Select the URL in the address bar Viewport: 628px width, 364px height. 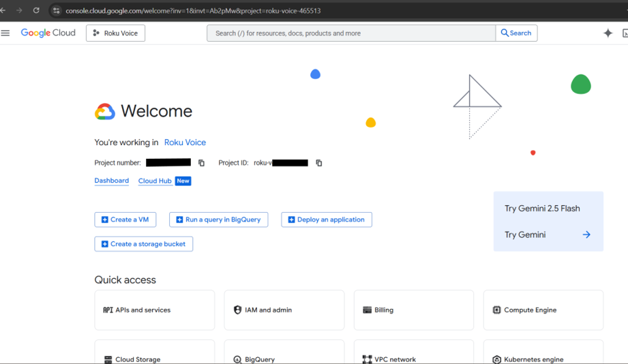(x=193, y=11)
